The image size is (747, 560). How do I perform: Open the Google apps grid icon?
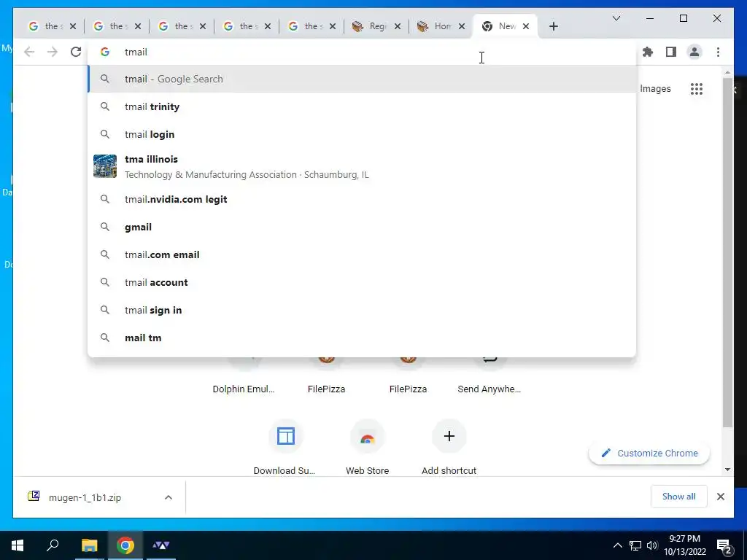pos(697,88)
